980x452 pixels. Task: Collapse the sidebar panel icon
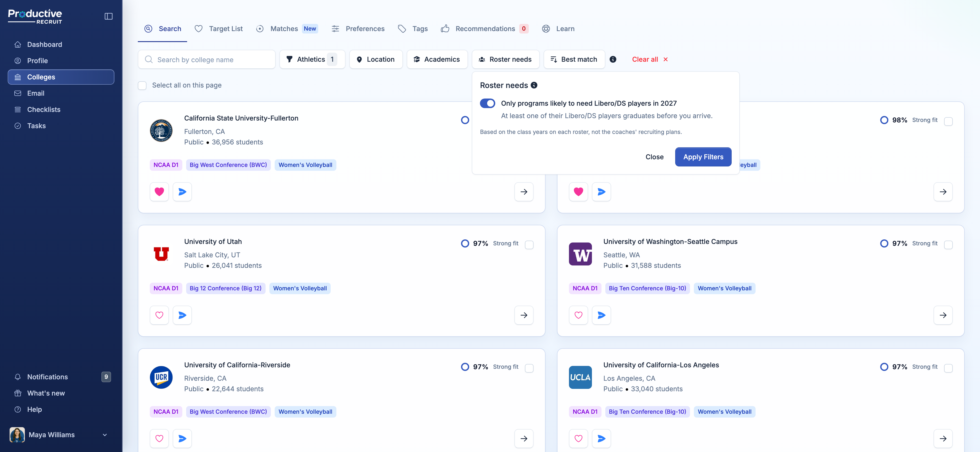tap(108, 16)
